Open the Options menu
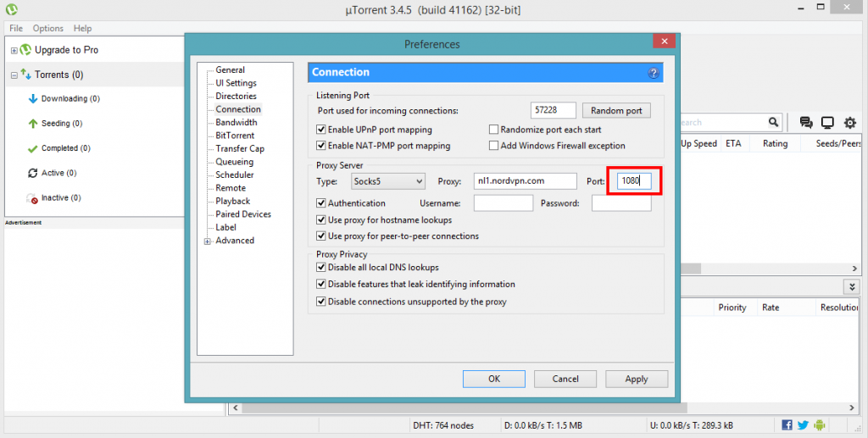The width and height of the screenshot is (868, 438). (47, 28)
